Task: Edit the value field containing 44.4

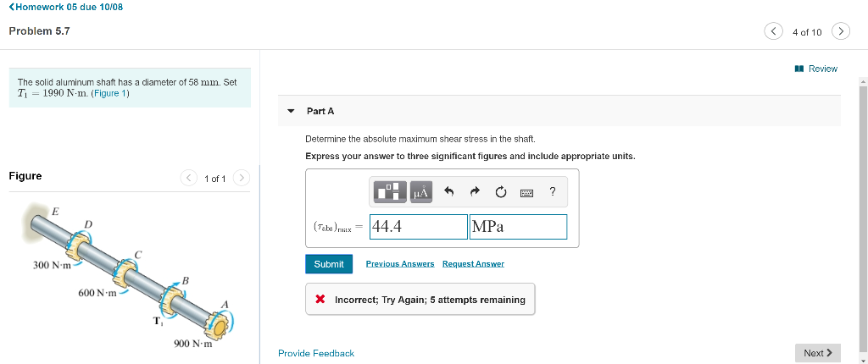Action: (419, 227)
